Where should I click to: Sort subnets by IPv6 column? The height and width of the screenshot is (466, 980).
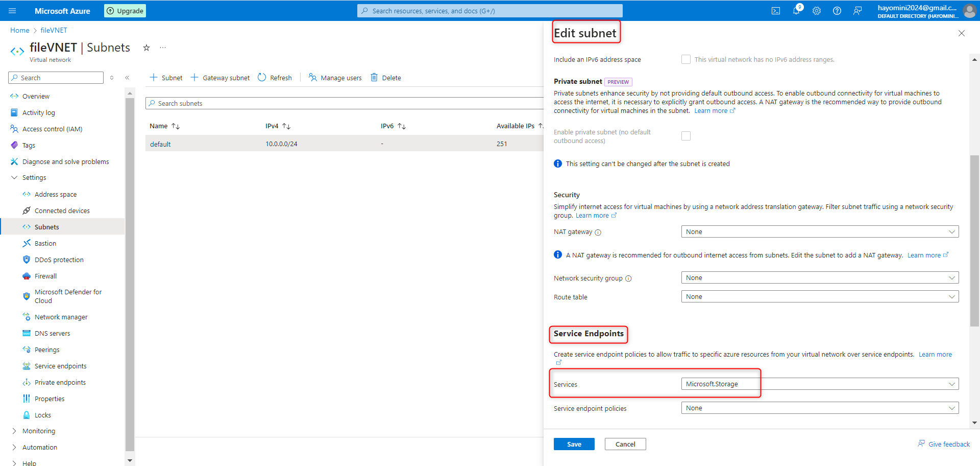click(393, 126)
